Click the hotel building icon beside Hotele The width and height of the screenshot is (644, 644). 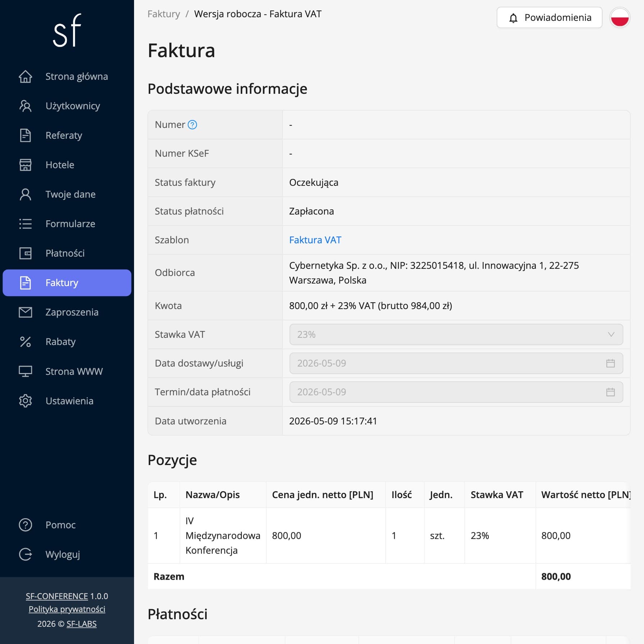(x=25, y=165)
